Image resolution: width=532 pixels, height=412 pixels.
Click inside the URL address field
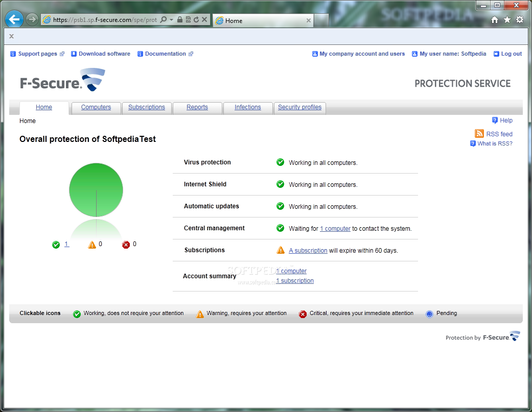click(x=105, y=19)
